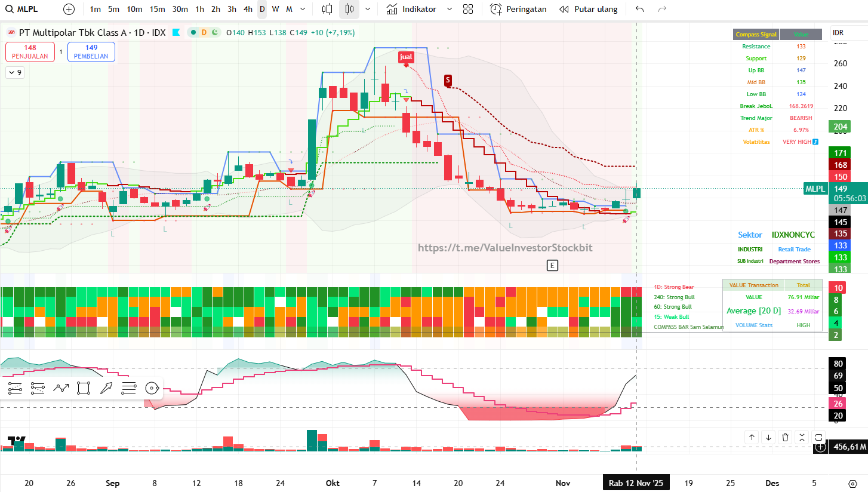The height and width of the screenshot is (492, 868).
Task: Click the plus button on price scale
Action: point(820,447)
